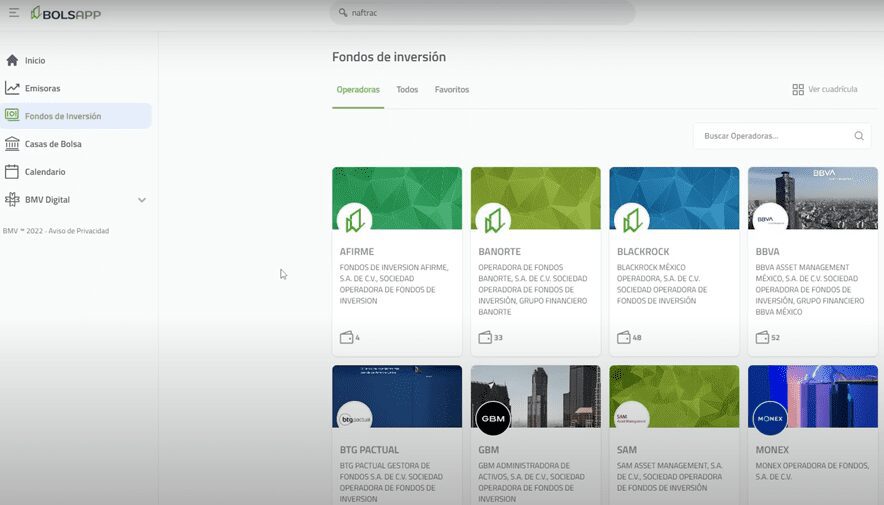Click the Calendario calendar icon
This screenshot has height=505, width=884.
(12, 172)
